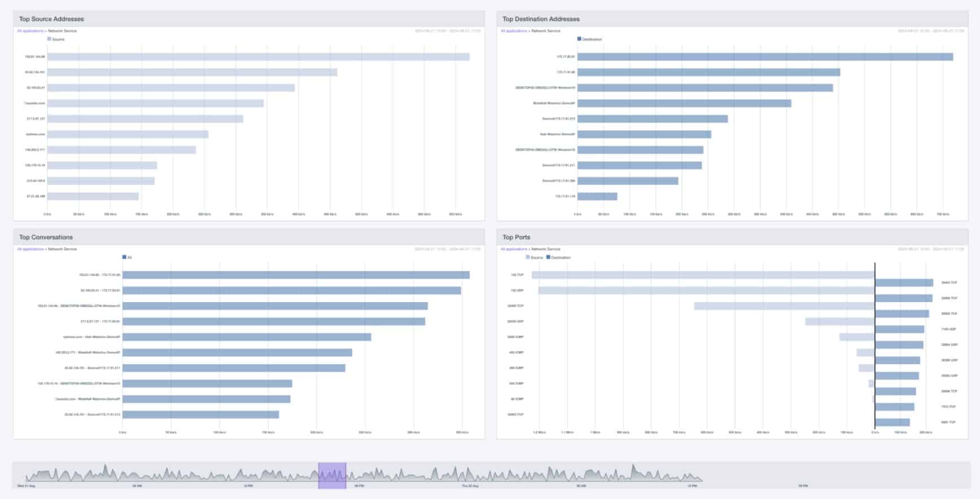Toggle Source legend in Top Ports chart
The width and height of the screenshot is (980, 499).
[534, 257]
